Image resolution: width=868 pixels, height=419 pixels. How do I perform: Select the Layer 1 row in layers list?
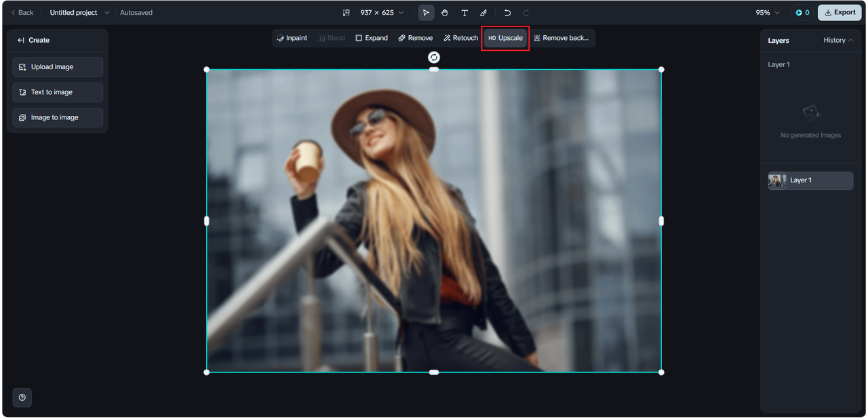[810, 180]
